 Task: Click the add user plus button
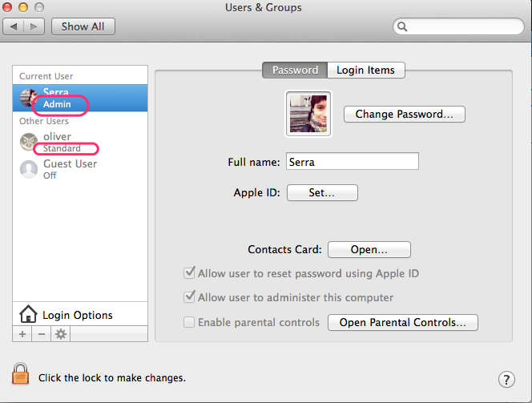[x=22, y=334]
